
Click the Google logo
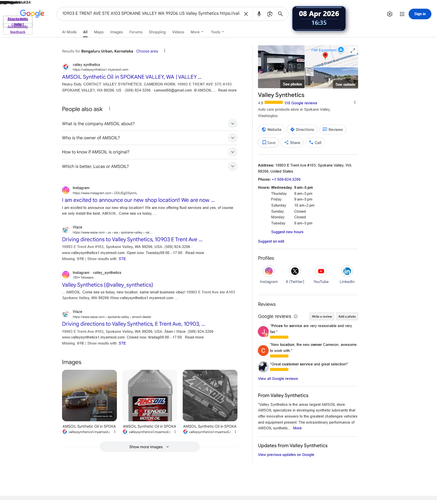[32, 13]
